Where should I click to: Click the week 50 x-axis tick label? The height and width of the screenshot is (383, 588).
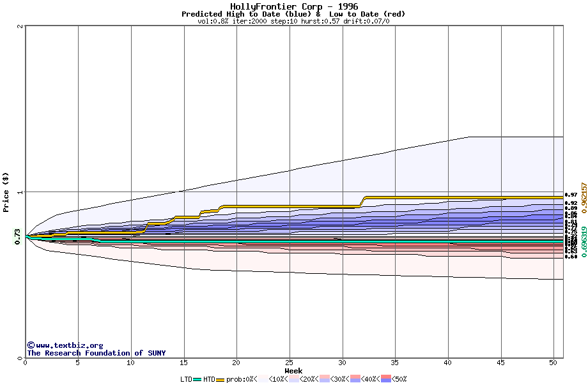click(x=553, y=363)
